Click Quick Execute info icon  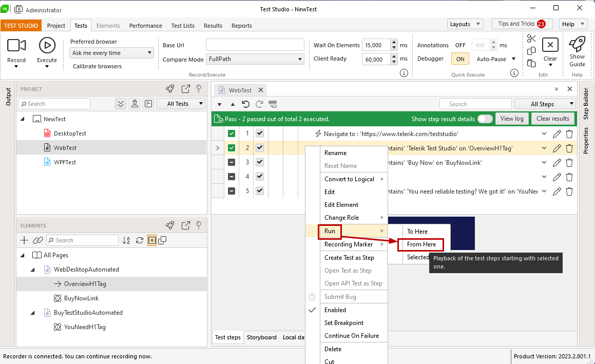point(514,73)
